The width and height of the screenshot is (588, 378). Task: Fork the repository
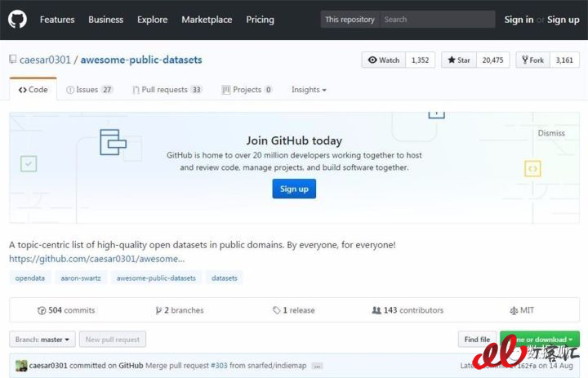(x=532, y=60)
